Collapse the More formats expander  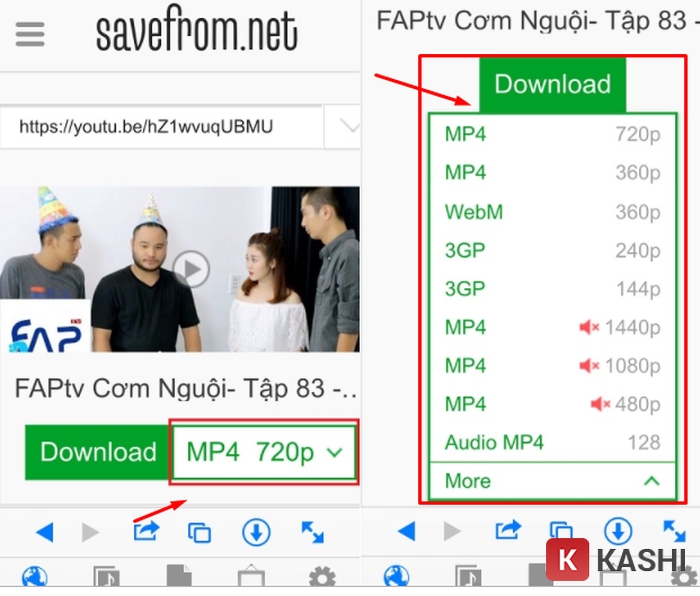(x=553, y=481)
